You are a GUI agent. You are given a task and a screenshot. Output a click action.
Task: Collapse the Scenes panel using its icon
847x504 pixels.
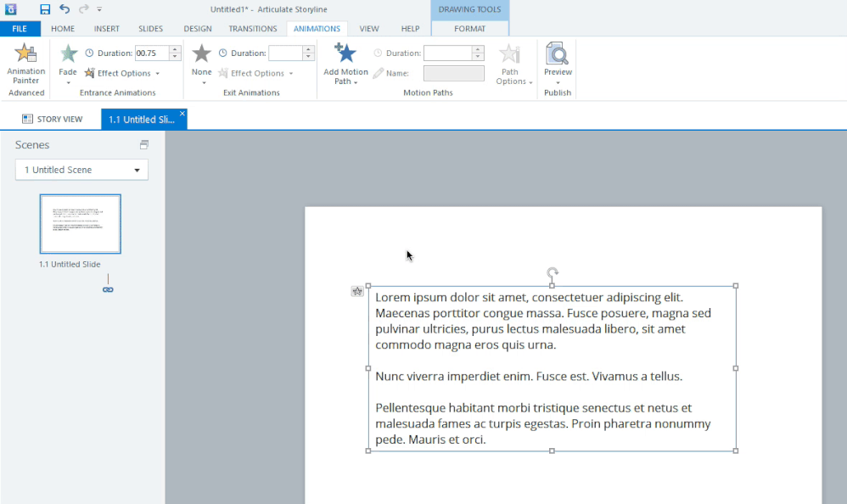click(144, 145)
